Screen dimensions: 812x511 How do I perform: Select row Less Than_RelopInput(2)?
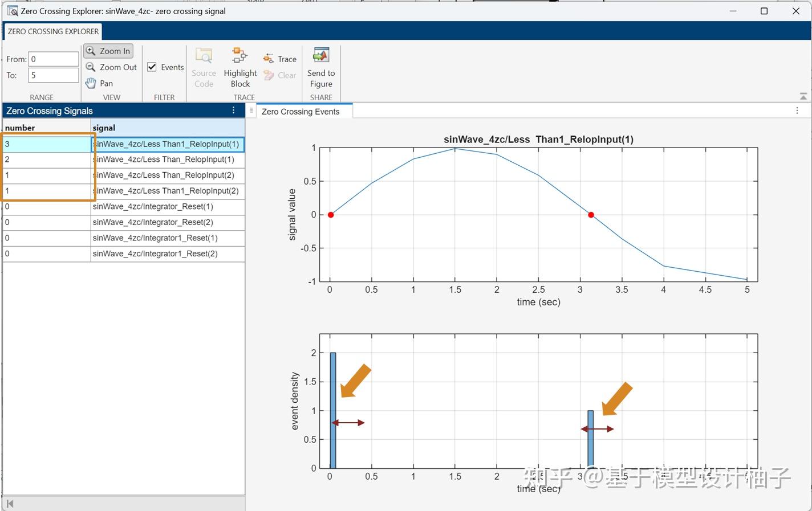point(124,175)
